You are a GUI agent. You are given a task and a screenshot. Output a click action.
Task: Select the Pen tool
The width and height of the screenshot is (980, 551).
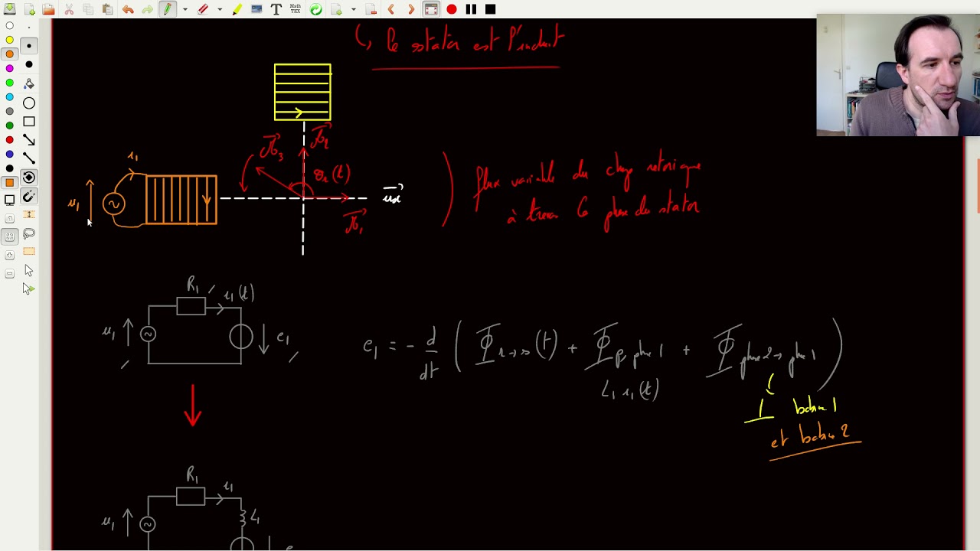pyautogui.click(x=167, y=9)
